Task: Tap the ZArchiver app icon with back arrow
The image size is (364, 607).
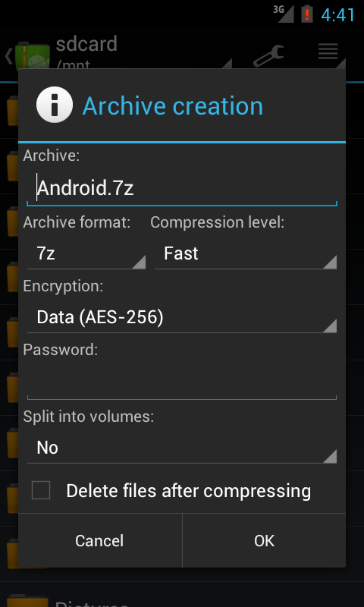Action: point(27,56)
